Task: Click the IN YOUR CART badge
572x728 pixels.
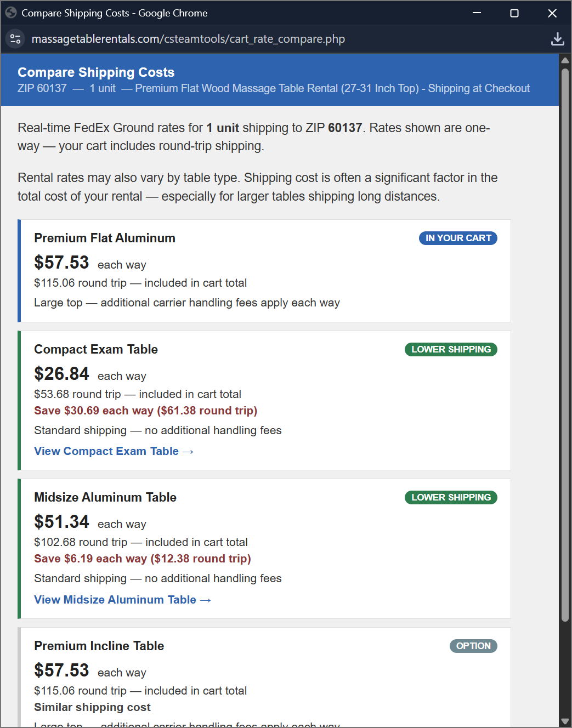Action: pyautogui.click(x=458, y=238)
